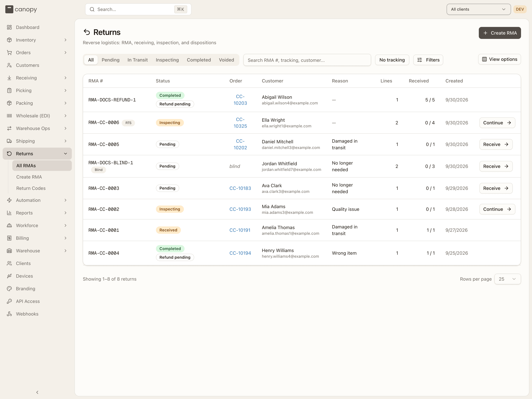The image size is (532, 399).
Task: Open Rows per page dropdown
Action: click(507, 279)
